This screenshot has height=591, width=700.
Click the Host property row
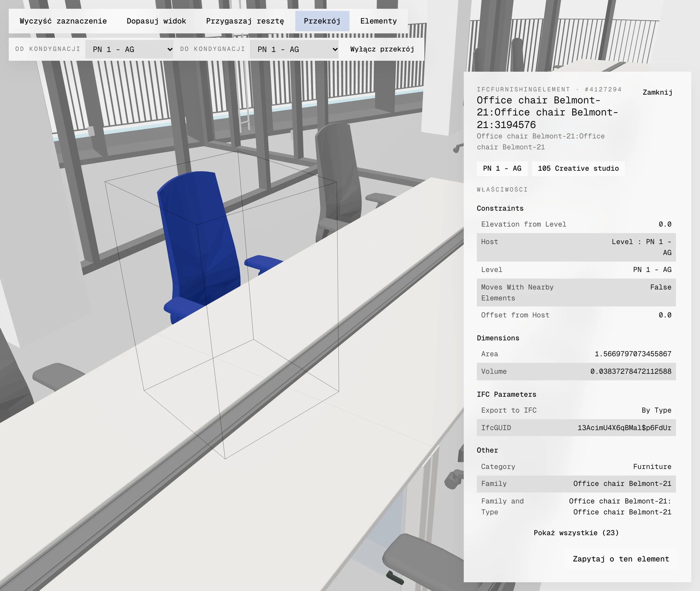point(576,247)
